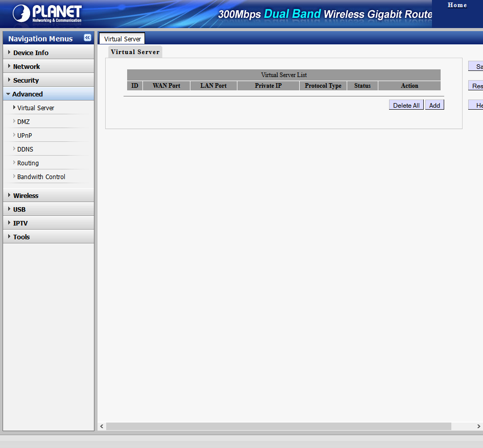
Task: Open the Tools menu section
Action: [21, 237]
